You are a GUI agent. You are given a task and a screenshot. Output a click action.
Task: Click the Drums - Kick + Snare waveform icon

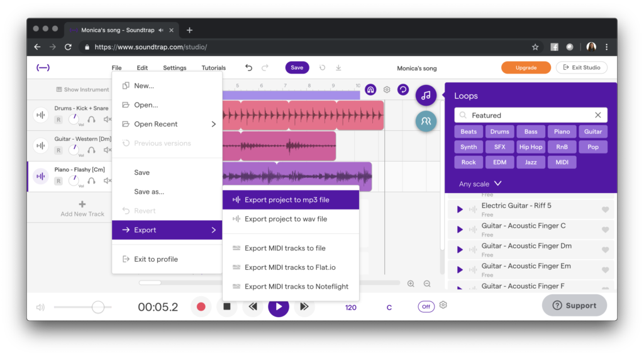pyautogui.click(x=41, y=115)
